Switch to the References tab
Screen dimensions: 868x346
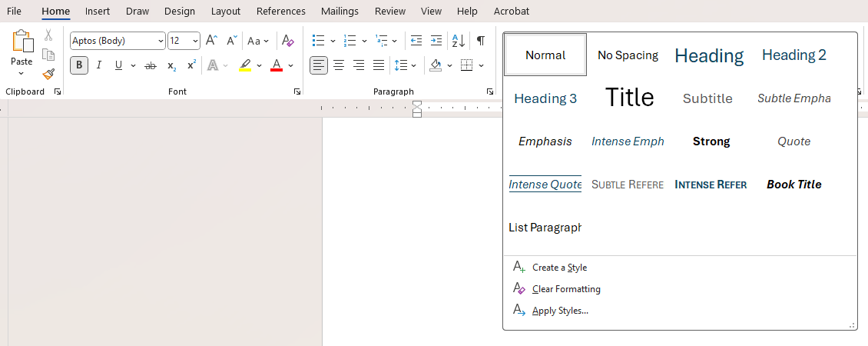280,11
